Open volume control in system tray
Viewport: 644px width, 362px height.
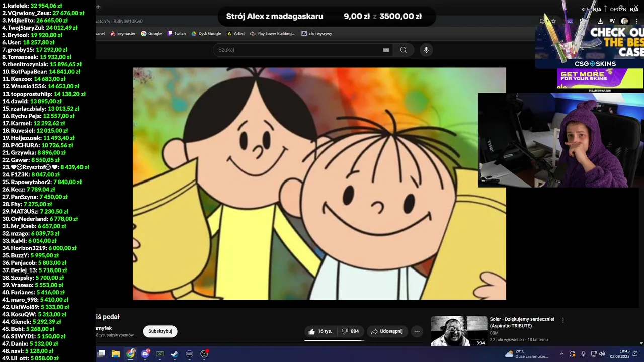[603, 354]
